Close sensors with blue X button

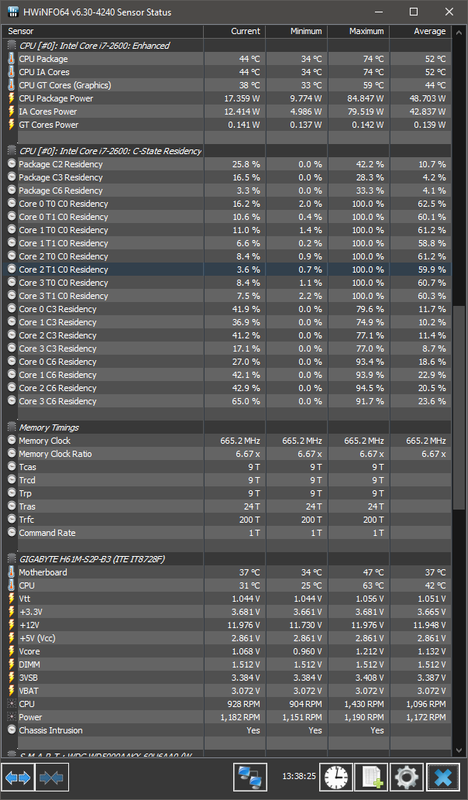coord(442,778)
